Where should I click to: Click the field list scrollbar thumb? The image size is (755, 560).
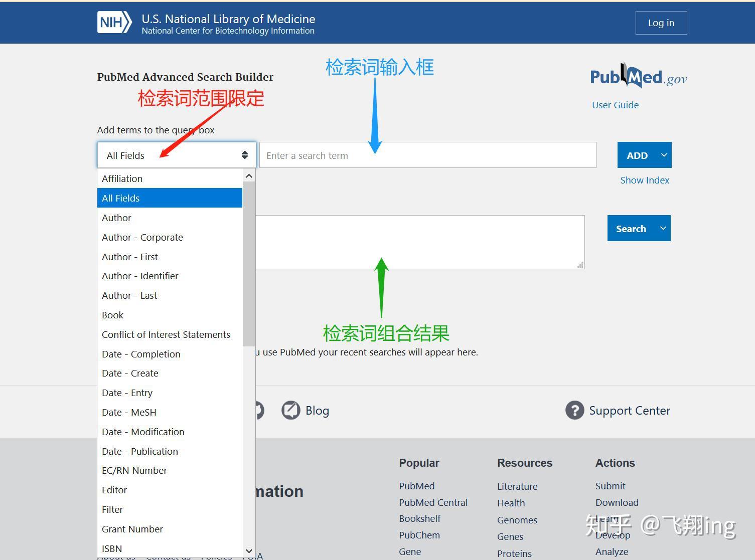[x=249, y=264]
